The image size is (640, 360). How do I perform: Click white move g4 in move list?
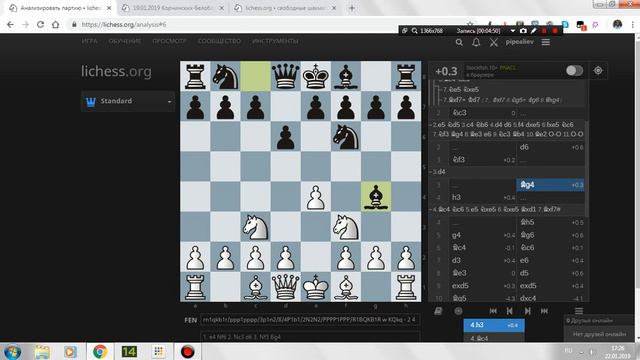tap(482, 235)
